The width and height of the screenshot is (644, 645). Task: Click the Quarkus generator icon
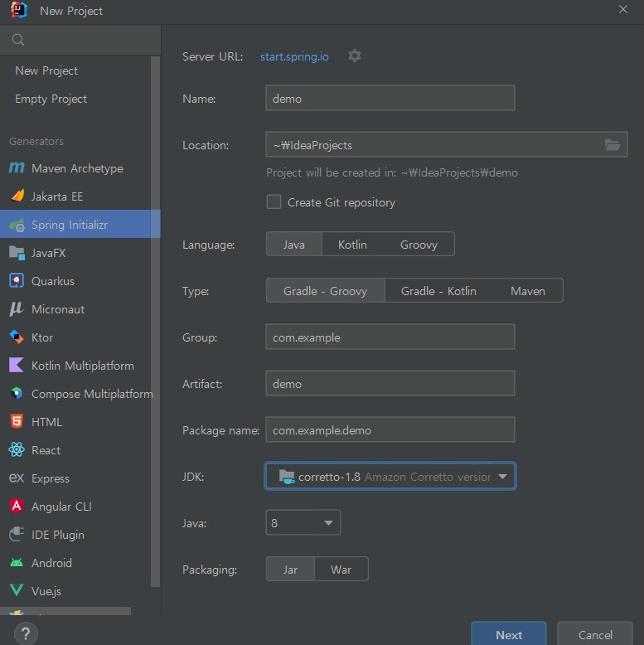click(17, 281)
